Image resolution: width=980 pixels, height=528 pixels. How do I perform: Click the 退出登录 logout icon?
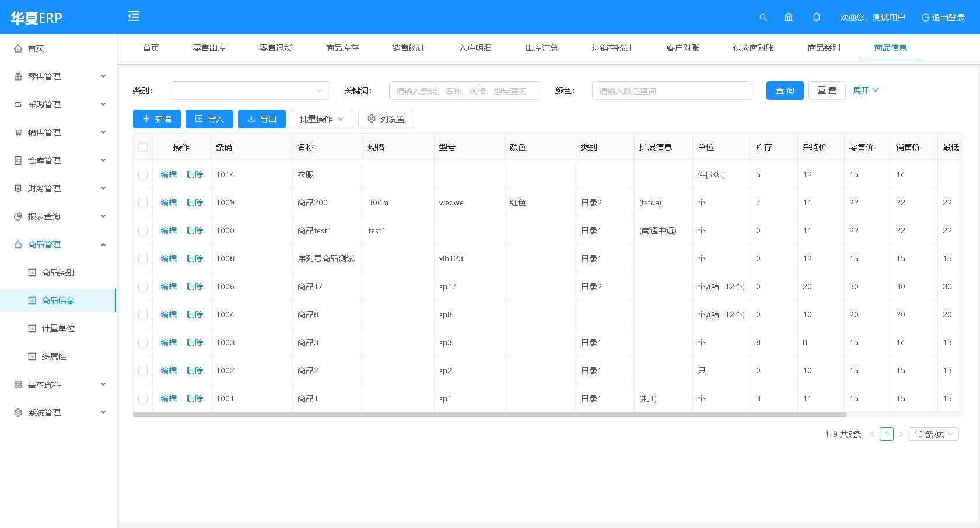(925, 18)
